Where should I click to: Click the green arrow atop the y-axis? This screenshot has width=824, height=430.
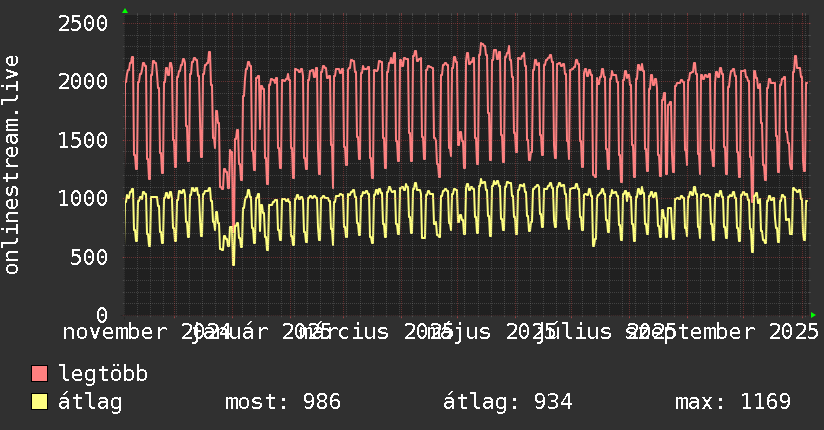click(125, 11)
